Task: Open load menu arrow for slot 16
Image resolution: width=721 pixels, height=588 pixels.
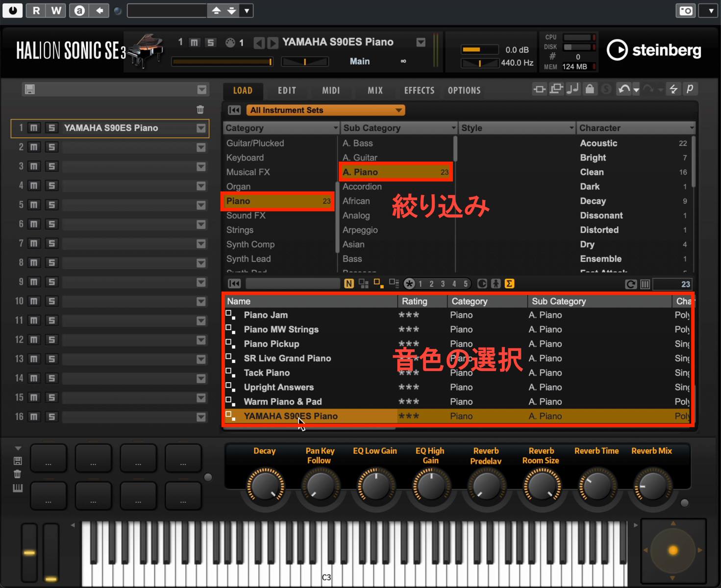Action: (201, 417)
